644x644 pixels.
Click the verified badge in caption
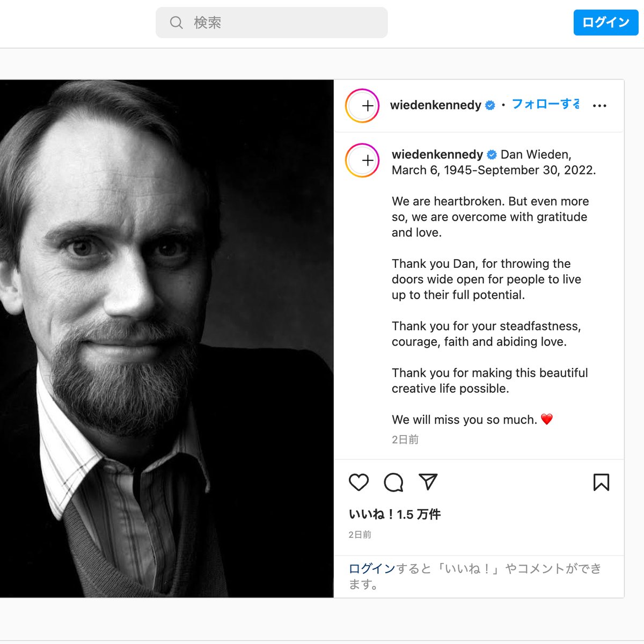point(492,155)
